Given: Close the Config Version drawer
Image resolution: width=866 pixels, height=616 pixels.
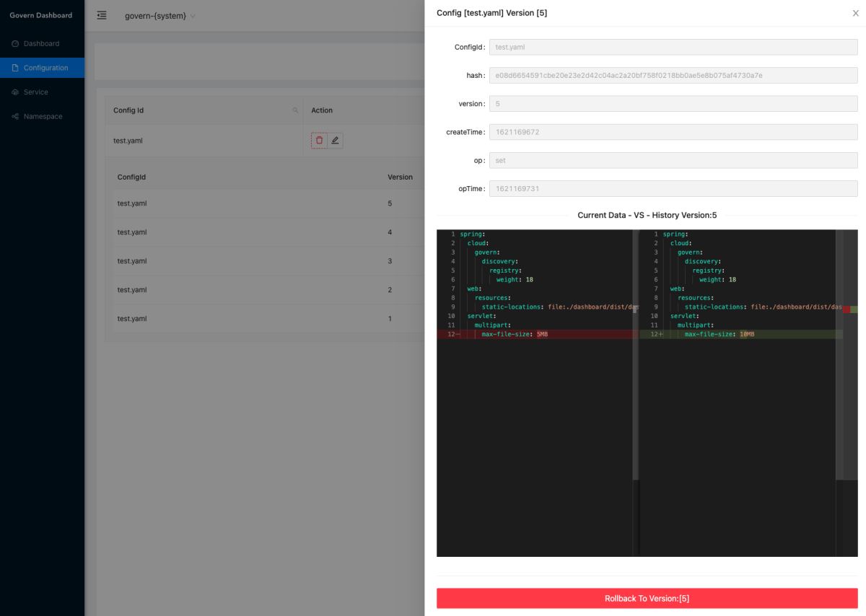Looking at the screenshot, I should (x=855, y=13).
